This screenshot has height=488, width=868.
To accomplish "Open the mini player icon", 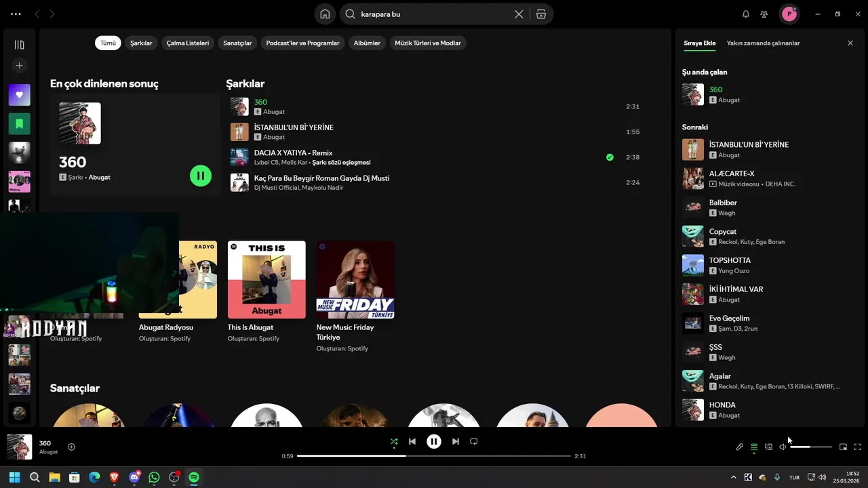I will pos(843,447).
